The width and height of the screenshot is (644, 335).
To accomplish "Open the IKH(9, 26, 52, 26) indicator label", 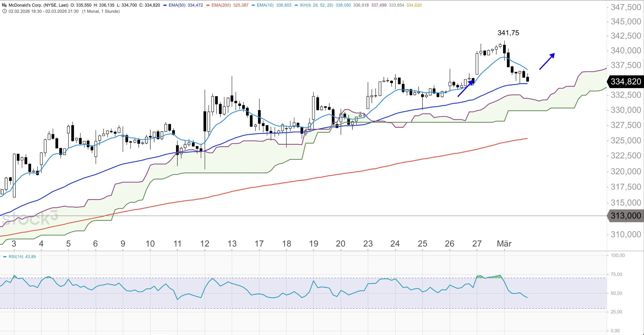I will click(x=316, y=5).
